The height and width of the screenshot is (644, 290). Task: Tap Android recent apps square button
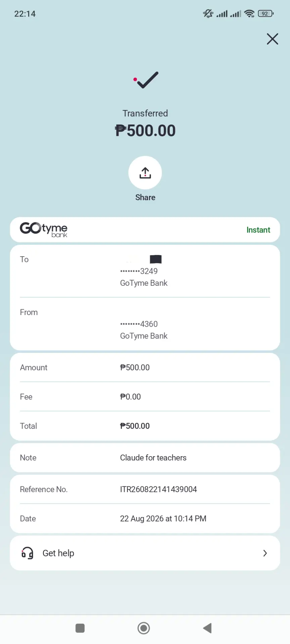point(80,628)
